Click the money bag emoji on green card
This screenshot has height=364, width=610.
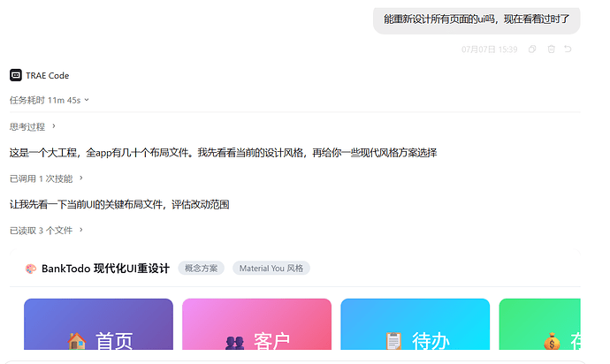552,341
